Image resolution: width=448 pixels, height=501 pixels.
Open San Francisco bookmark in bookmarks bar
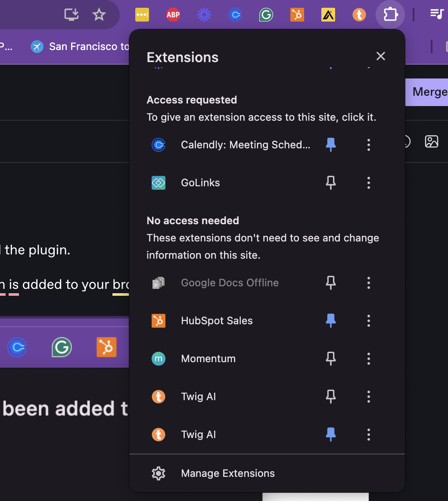click(82, 47)
